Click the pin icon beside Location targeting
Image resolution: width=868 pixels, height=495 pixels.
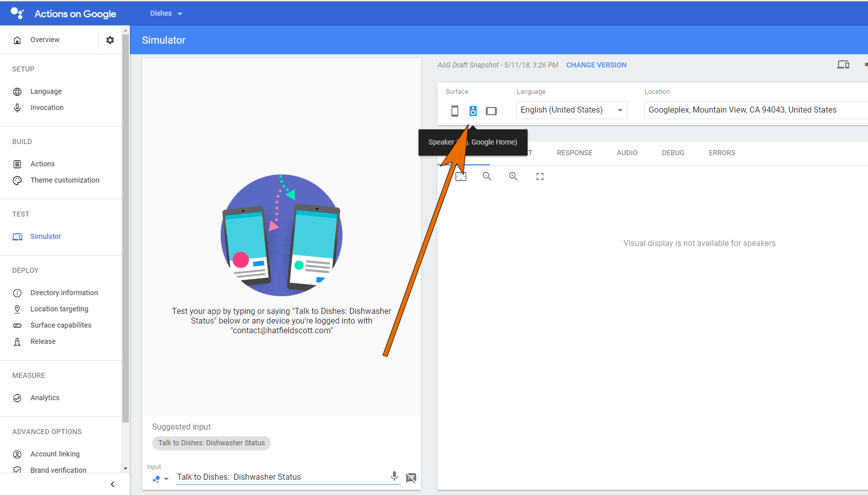pyautogui.click(x=17, y=309)
